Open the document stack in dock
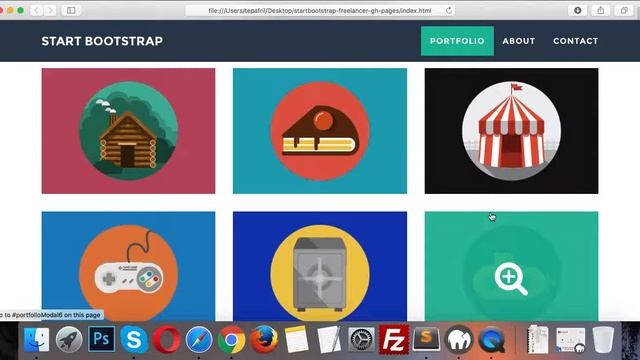This screenshot has height=360, width=640. click(x=538, y=339)
